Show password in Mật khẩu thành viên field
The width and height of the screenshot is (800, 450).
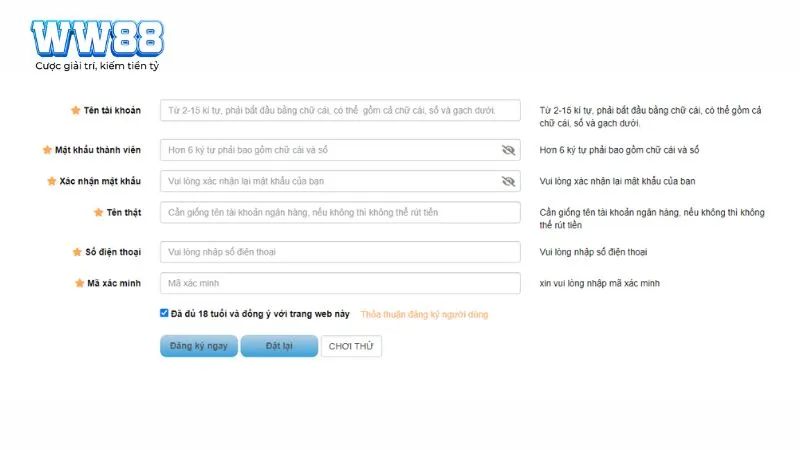coord(508,150)
